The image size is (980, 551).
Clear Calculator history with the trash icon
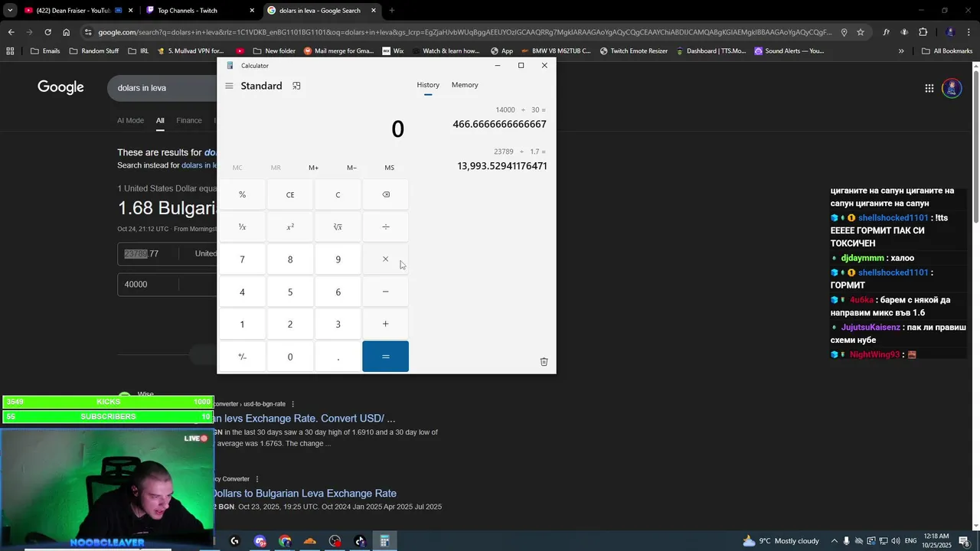(544, 361)
